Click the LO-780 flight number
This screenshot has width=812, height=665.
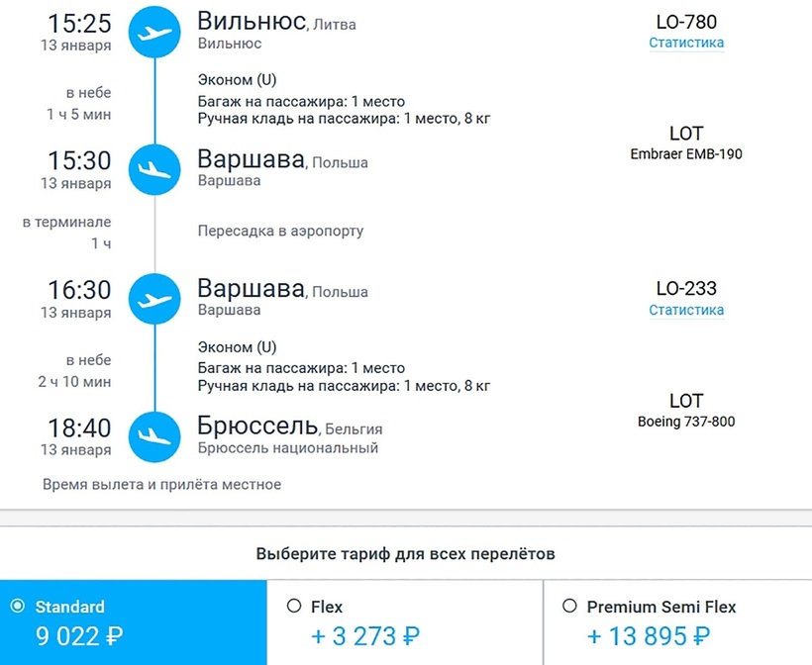click(x=686, y=22)
